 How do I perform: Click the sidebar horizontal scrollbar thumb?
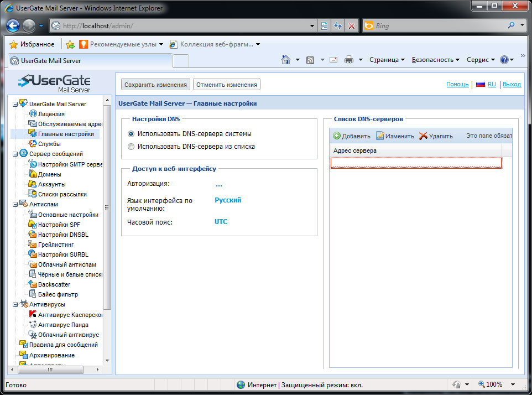coord(50,370)
